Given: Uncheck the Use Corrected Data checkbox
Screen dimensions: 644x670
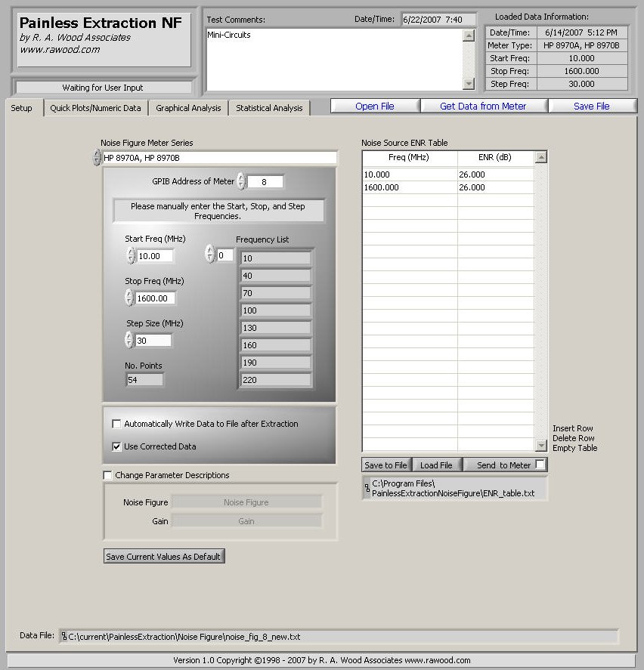Looking at the screenshot, I should (116, 446).
